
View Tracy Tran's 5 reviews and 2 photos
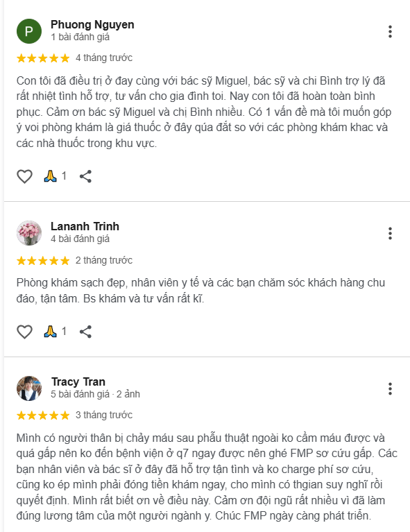tap(95, 394)
